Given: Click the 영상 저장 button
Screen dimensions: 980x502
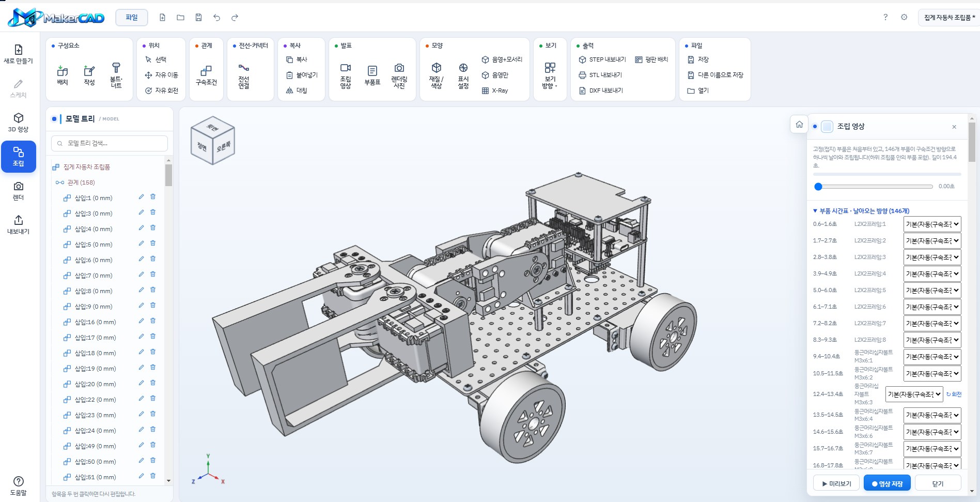Looking at the screenshot, I should click(x=887, y=483).
